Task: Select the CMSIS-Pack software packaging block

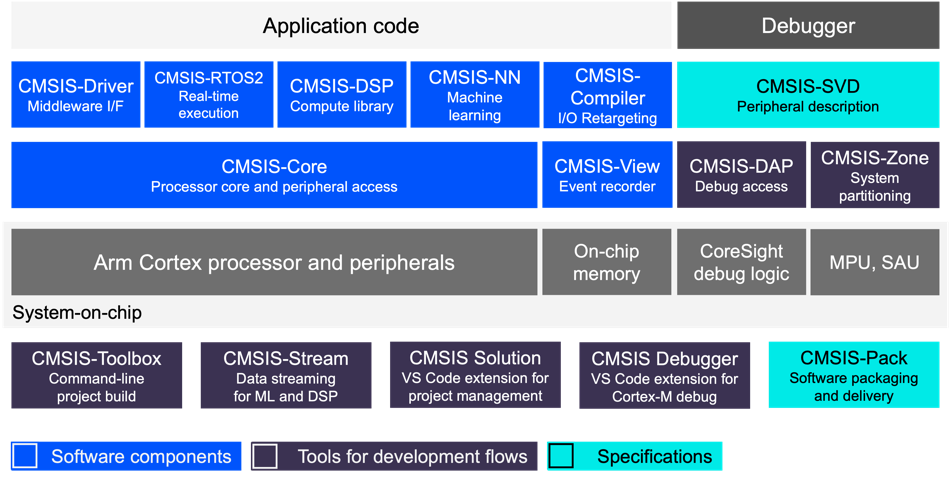Action: [854, 376]
